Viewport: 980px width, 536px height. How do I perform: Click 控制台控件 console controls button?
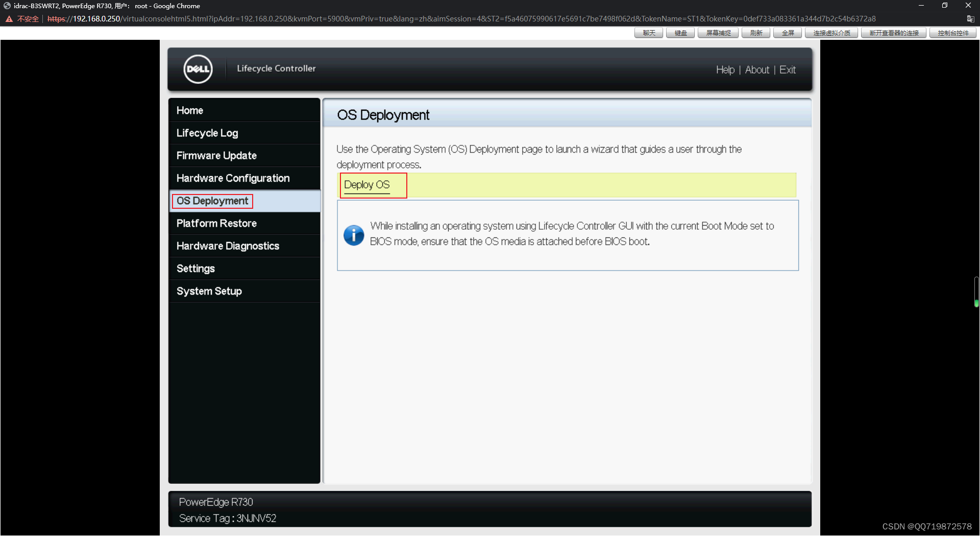click(953, 33)
